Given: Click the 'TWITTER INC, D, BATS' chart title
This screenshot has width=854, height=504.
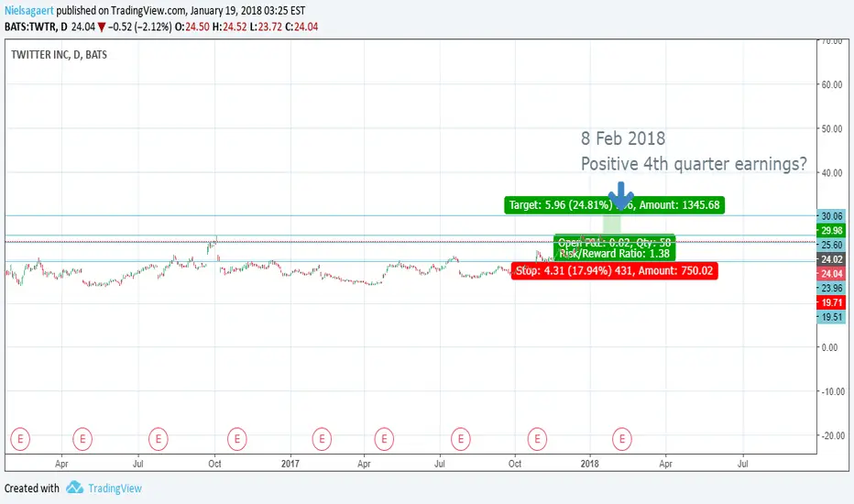Looking at the screenshot, I should [x=59, y=55].
